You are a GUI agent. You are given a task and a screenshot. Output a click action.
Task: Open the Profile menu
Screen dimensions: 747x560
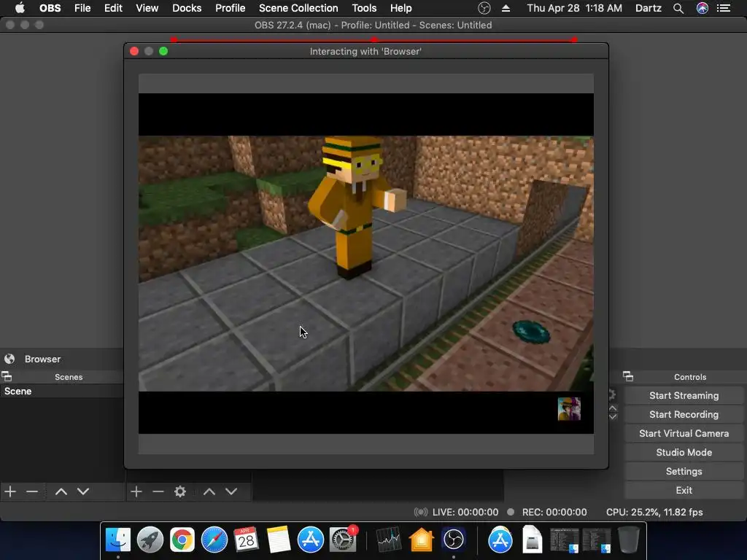tap(230, 8)
